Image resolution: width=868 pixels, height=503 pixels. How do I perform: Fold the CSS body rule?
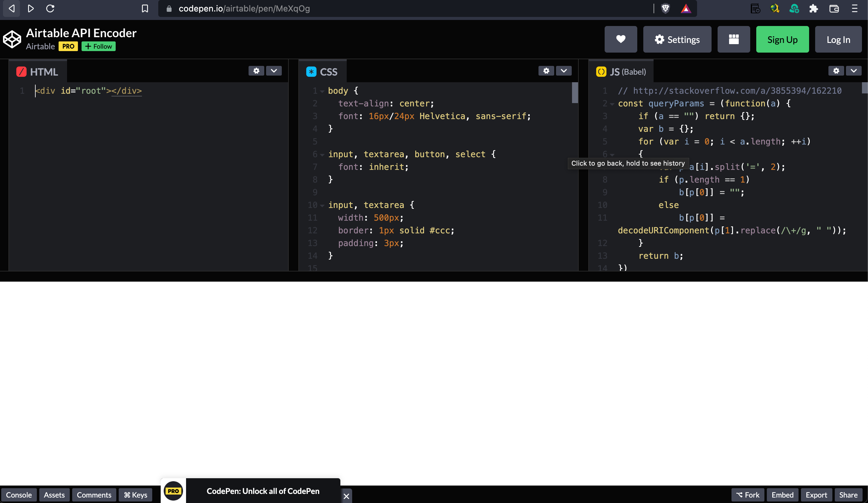pyautogui.click(x=322, y=91)
